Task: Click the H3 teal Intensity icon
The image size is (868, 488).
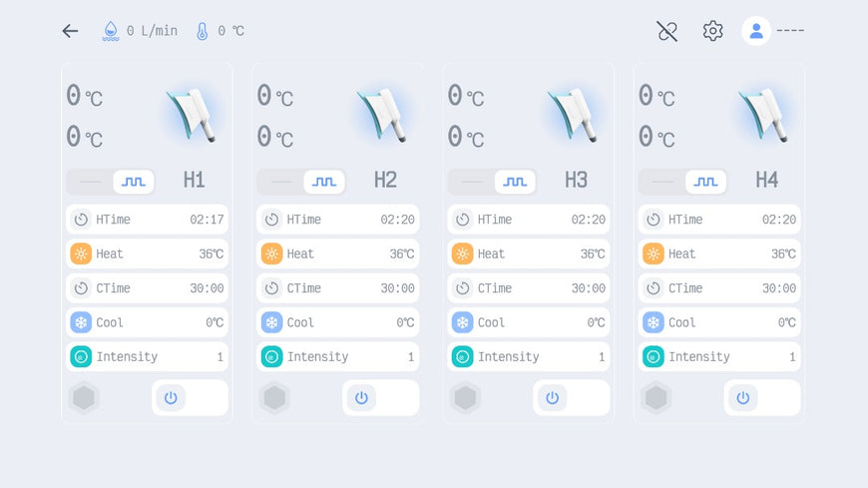Action: coord(462,356)
